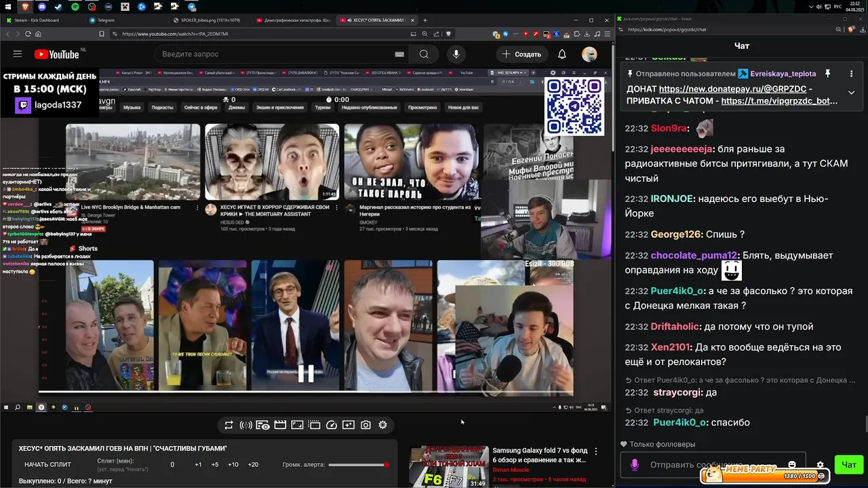The height and width of the screenshot is (488, 868).
Task: Open emoji picker in Kick chat
Action: 792,465
